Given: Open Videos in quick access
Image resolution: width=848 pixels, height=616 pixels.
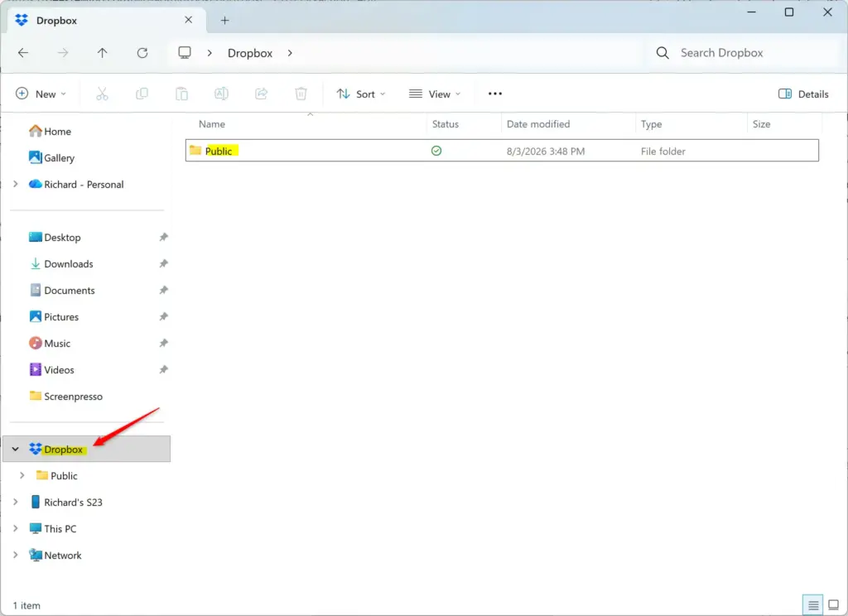Looking at the screenshot, I should click(x=51, y=369).
